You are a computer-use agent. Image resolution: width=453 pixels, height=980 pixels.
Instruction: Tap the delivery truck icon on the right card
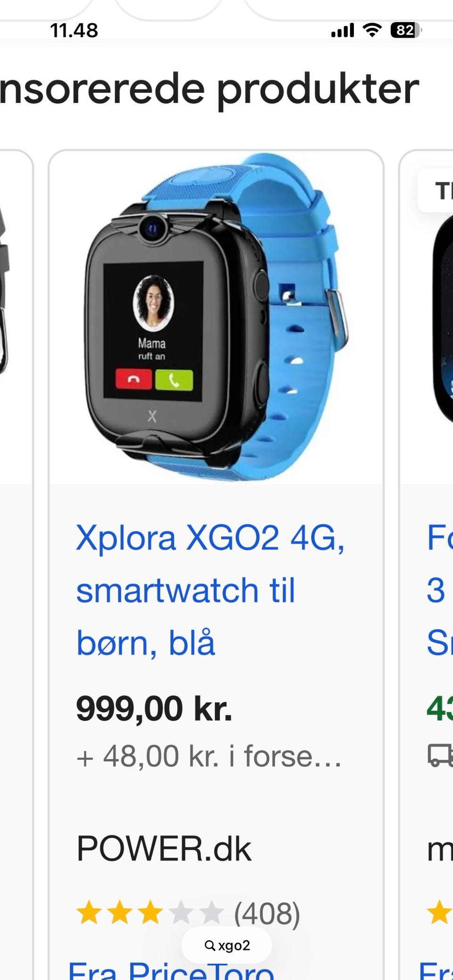point(440,755)
